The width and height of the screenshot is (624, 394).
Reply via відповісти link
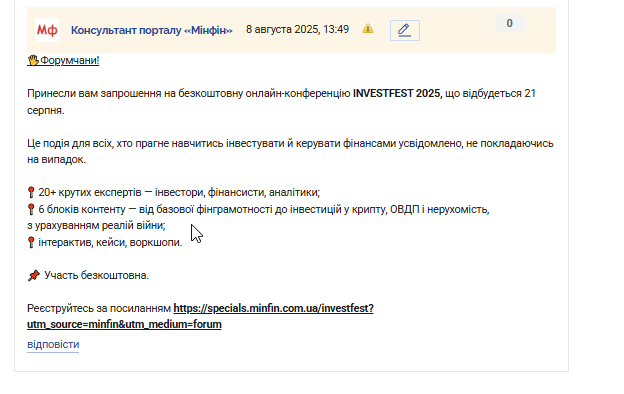53,344
